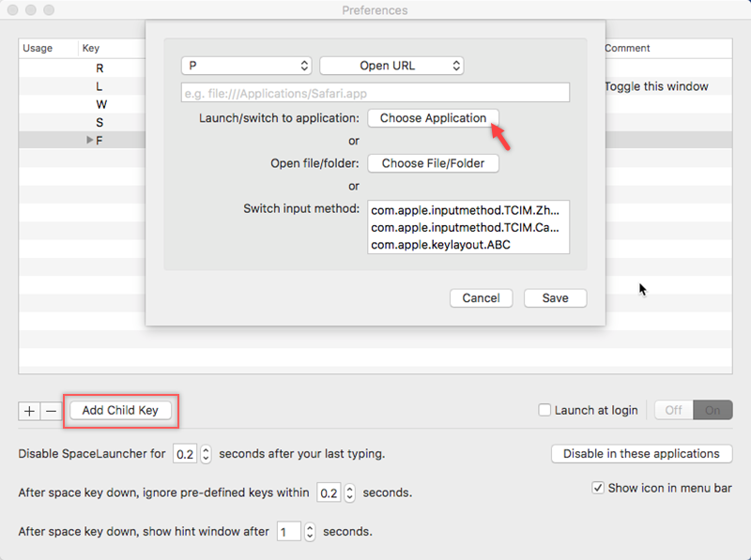Click Add Child Key button
Image resolution: width=751 pixels, height=560 pixels.
click(x=120, y=410)
